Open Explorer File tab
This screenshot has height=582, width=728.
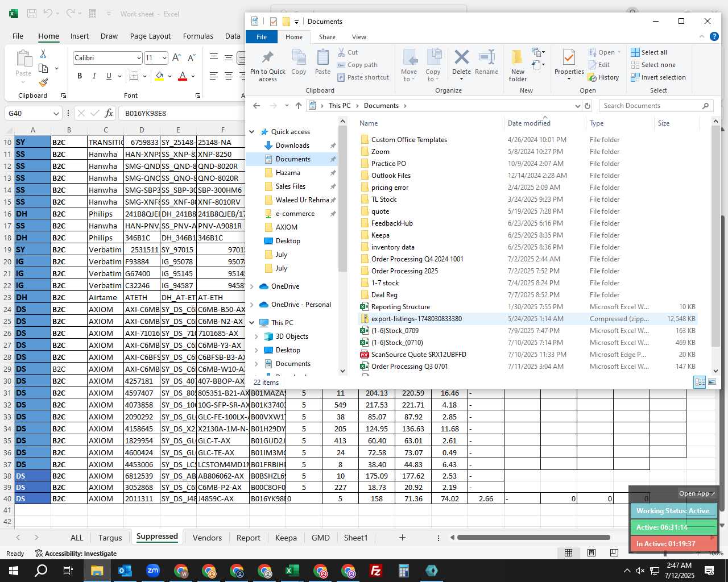coord(262,37)
